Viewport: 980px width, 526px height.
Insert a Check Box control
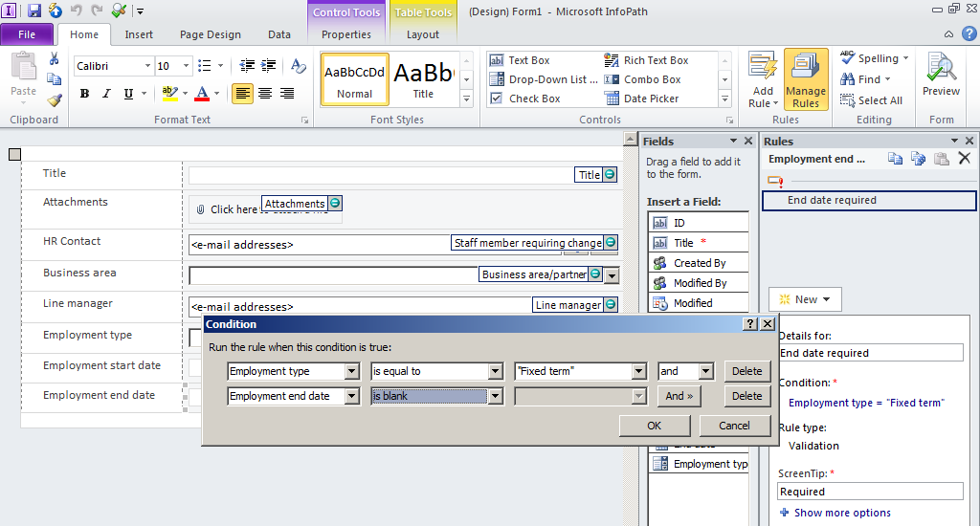pyautogui.click(x=524, y=99)
